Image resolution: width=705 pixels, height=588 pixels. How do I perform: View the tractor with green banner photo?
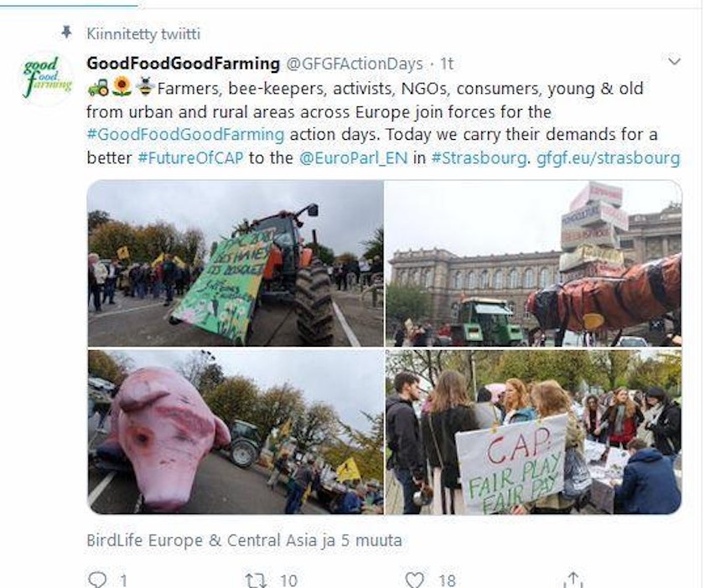click(236, 263)
